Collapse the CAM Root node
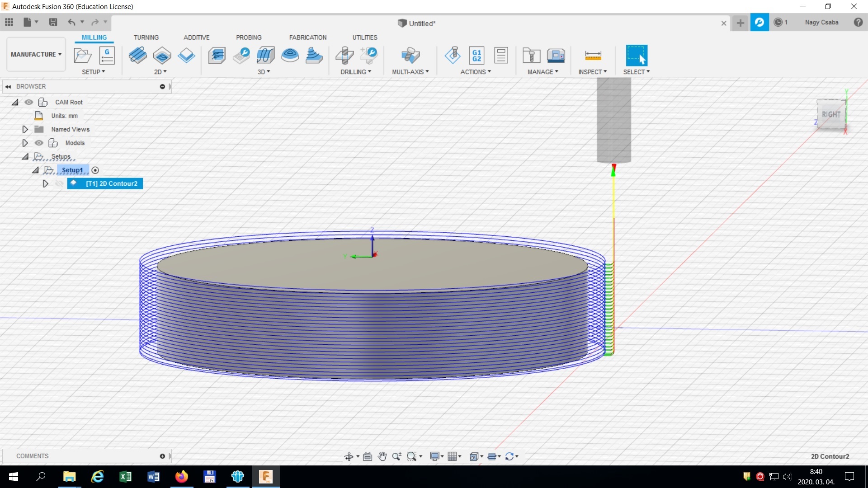Image resolution: width=868 pixels, height=488 pixels. [15, 102]
